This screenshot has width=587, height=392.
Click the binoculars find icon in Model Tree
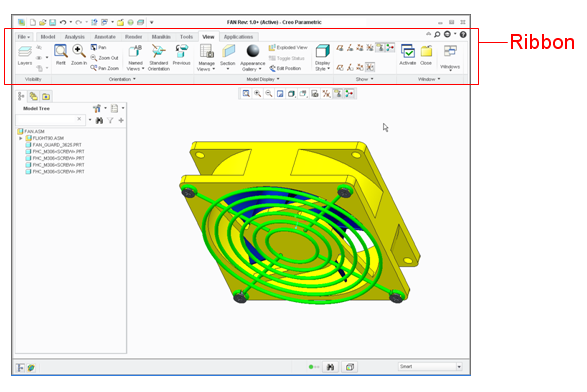point(99,121)
